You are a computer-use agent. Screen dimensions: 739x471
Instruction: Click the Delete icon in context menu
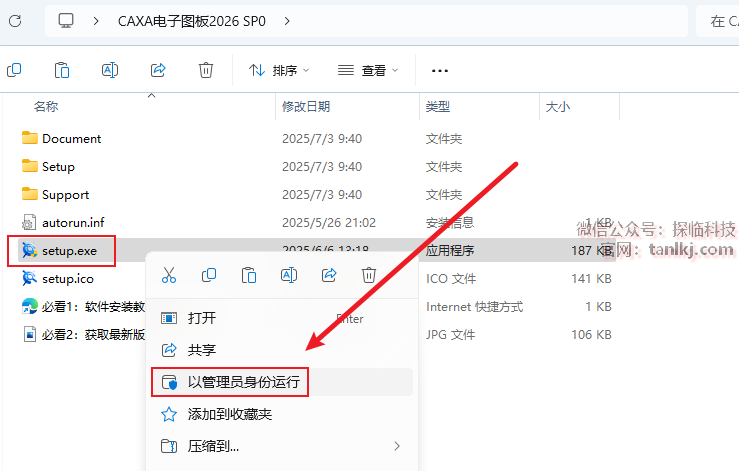[369, 275]
